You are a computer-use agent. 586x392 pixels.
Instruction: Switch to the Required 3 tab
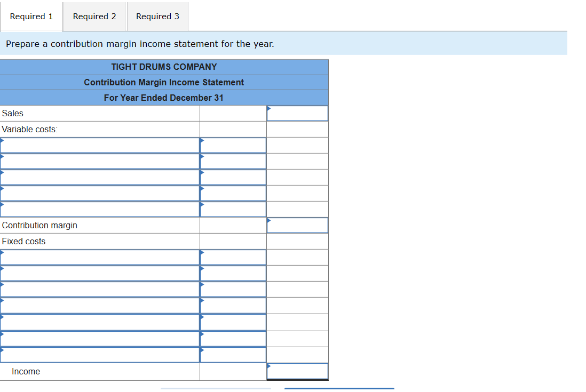(157, 16)
